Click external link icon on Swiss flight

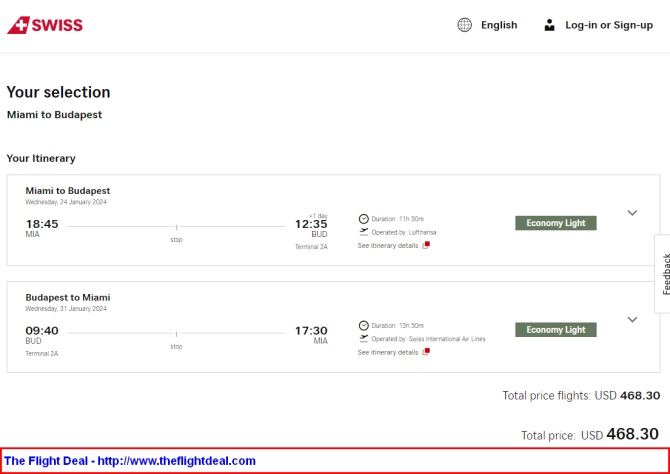pyautogui.click(x=426, y=352)
